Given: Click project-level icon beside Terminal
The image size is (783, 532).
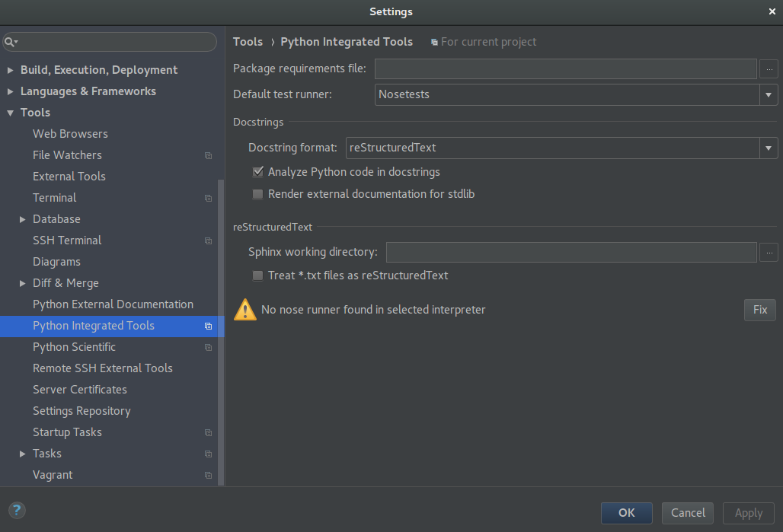Looking at the screenshot, I should 208,198.
